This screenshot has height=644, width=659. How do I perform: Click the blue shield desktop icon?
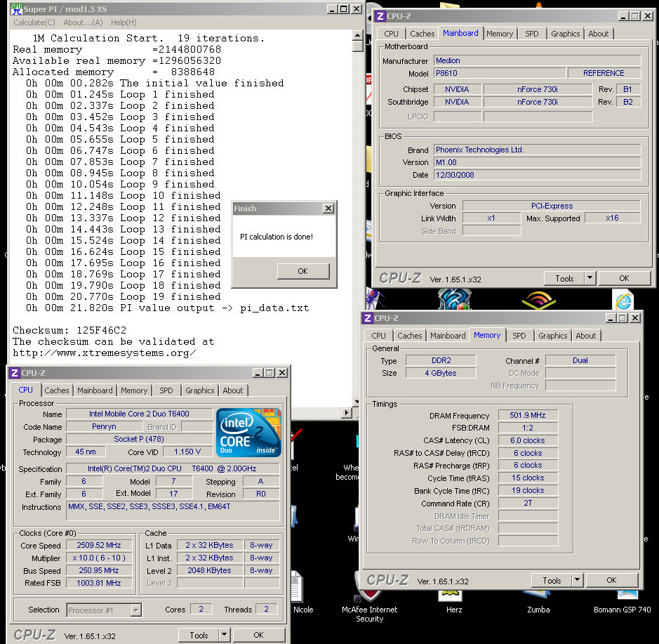(x=454, y=299)
